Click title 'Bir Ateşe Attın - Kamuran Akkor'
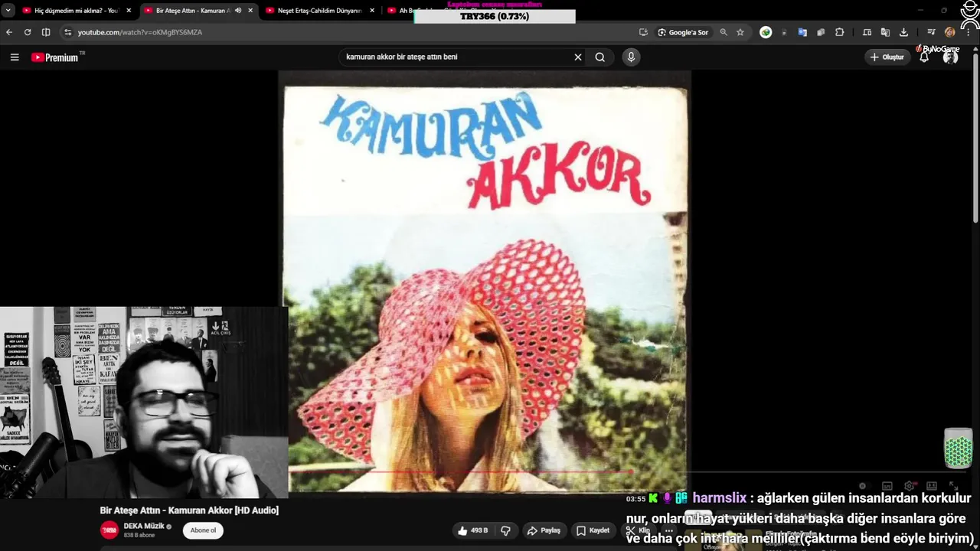This screenshot has height=551, width=980. [189, 510]
